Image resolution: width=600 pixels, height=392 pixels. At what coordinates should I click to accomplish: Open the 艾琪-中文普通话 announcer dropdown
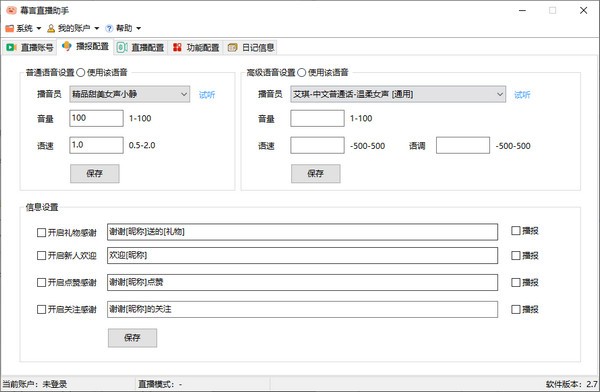pyautogui.click(x=398, y=94)
